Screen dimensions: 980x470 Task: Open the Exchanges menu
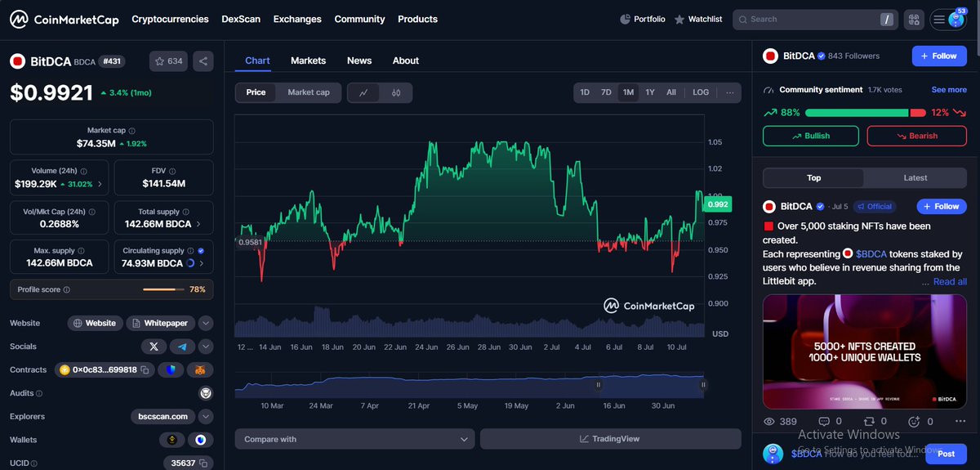tap(297, 19)
